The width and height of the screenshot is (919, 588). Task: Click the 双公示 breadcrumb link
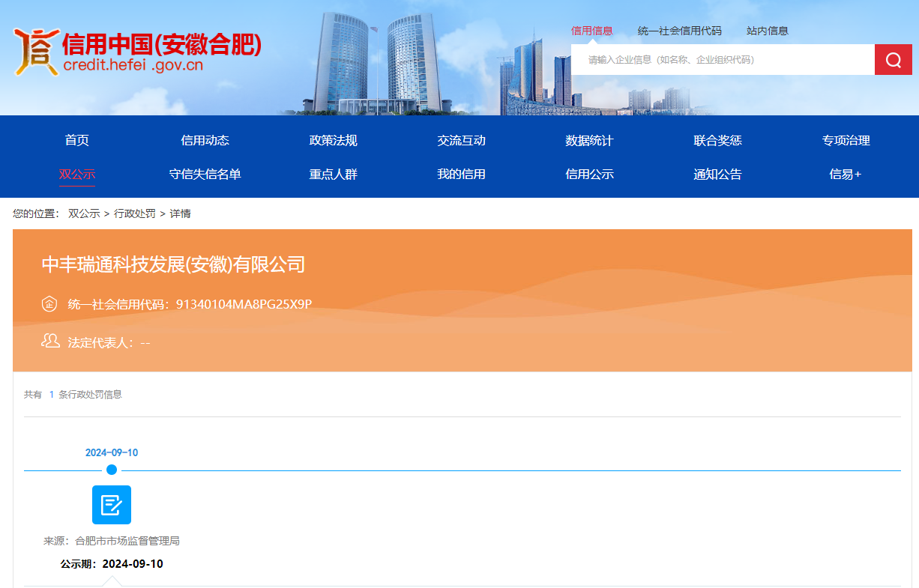point(84,213)
